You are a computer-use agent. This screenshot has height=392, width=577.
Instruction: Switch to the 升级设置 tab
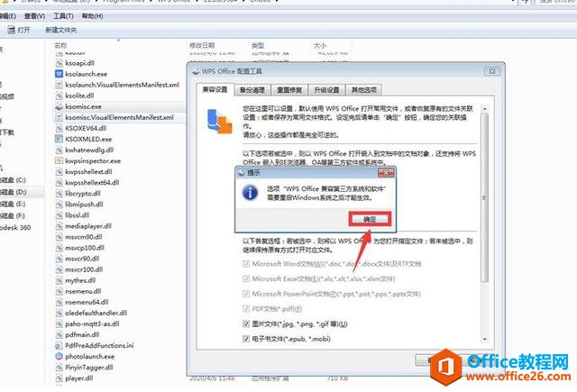pos(326,90)
